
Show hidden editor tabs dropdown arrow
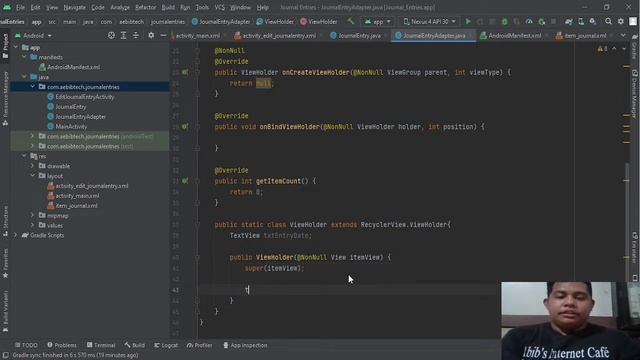click(623, 36)
